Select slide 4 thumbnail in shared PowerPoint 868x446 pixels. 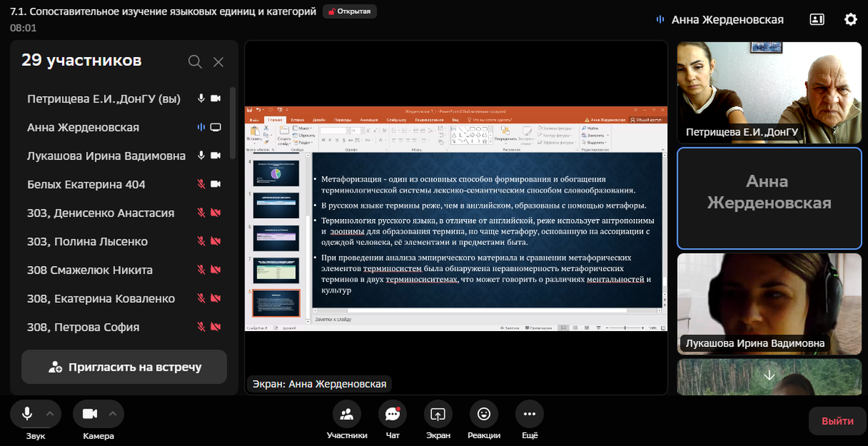pos(276,173)
